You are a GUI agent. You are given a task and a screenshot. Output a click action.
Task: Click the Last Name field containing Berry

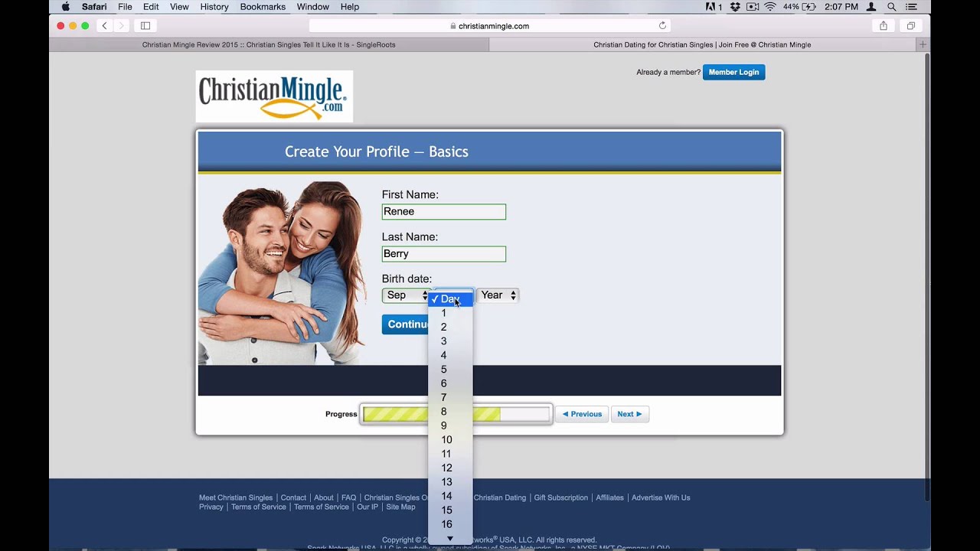(x=444, y=254)
